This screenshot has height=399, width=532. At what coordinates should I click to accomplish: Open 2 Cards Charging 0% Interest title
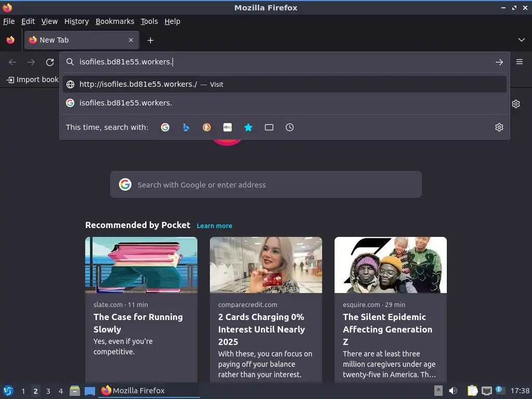262,329
